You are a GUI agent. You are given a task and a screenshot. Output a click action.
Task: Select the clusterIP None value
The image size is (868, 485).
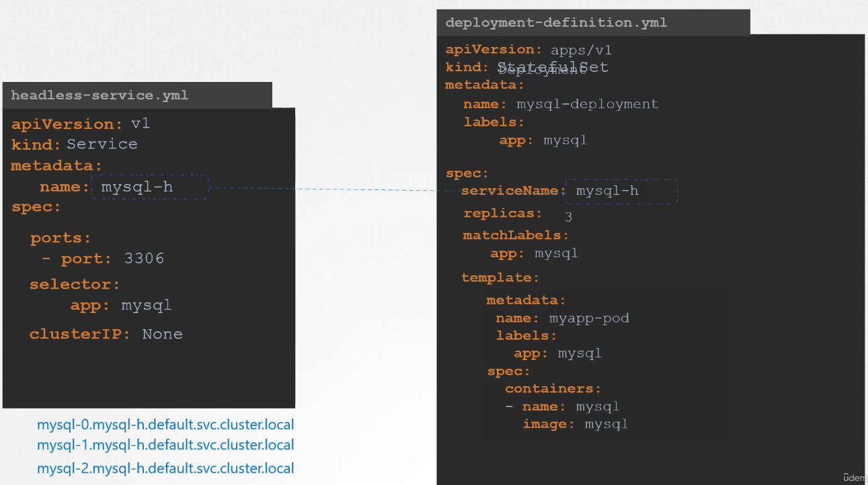point(162,335)
